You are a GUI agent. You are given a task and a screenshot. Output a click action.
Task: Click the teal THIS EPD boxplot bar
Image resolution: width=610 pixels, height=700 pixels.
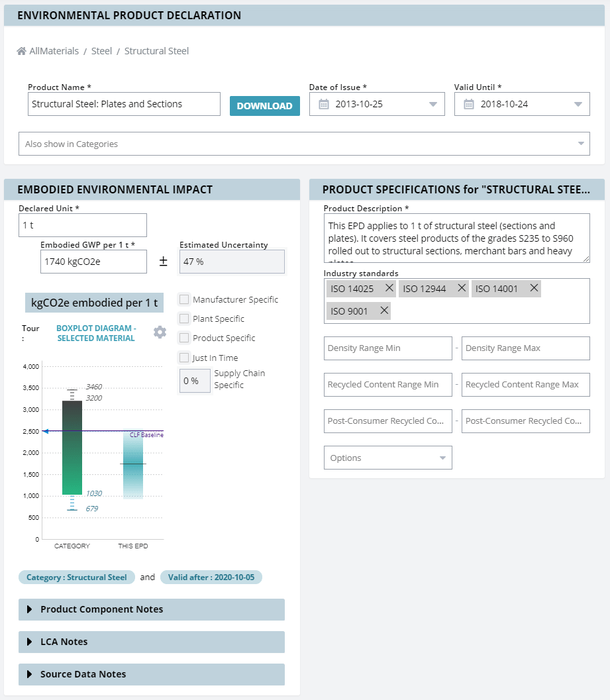point(133,465)
